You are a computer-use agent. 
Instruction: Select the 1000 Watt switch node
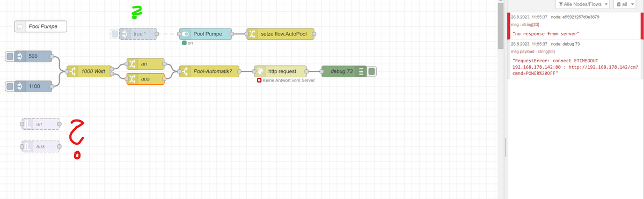click(89, 71)
